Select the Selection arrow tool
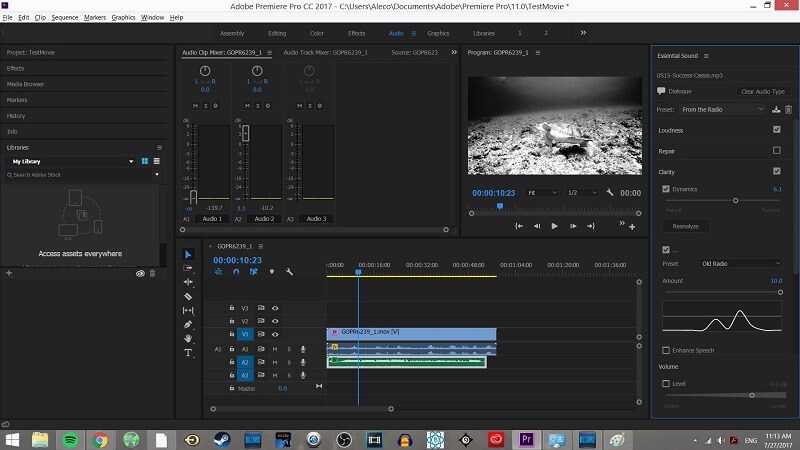Image resolution: width=800 pixels, height=450 pixels. (x=188, y=254)
